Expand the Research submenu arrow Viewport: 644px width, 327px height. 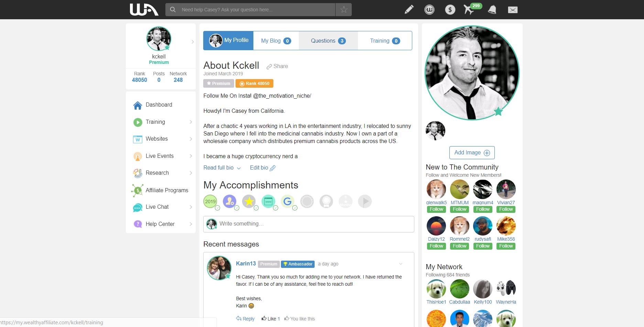pos(191,173)
